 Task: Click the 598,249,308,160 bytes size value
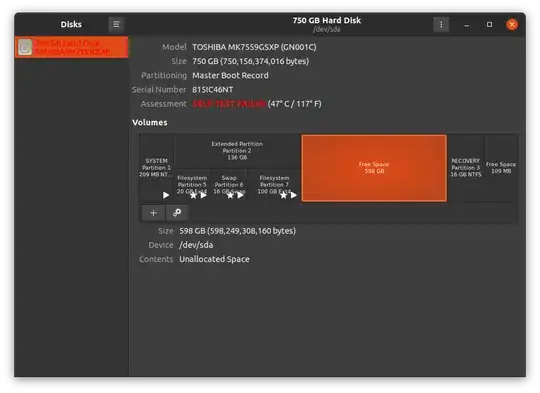238,231
